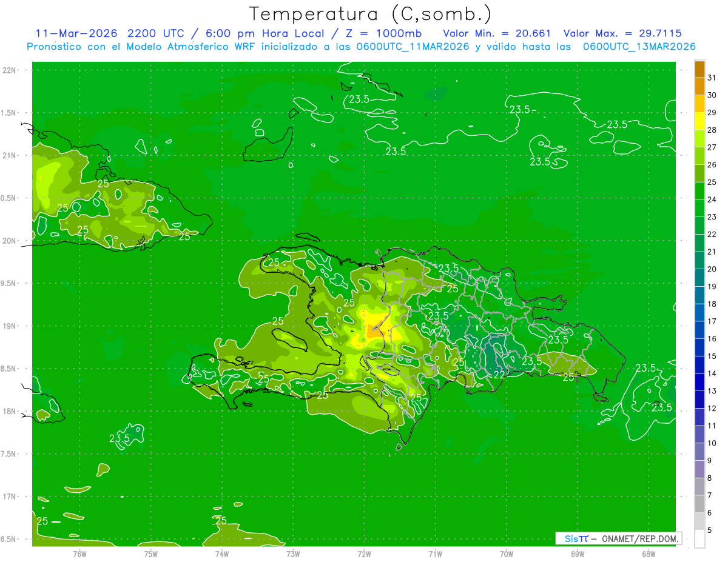Screen dimensions: 728x562
Task: Click the "72W" longitude axis label
Action: coord(364,554)
